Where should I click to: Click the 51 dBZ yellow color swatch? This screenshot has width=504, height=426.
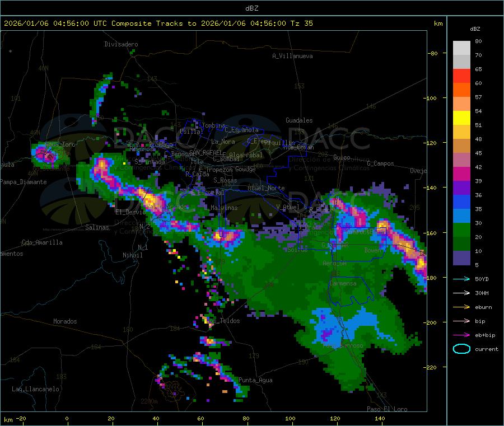click(461, 118)
